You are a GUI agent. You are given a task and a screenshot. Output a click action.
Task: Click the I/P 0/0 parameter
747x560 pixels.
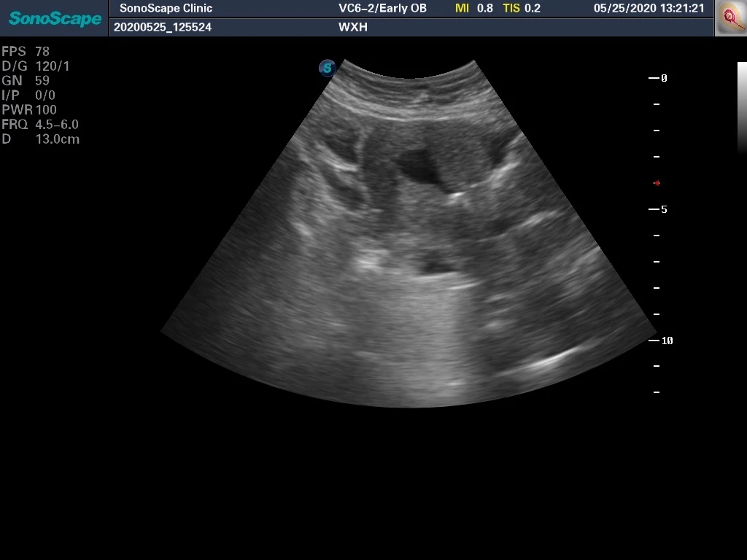coord(28,96)
